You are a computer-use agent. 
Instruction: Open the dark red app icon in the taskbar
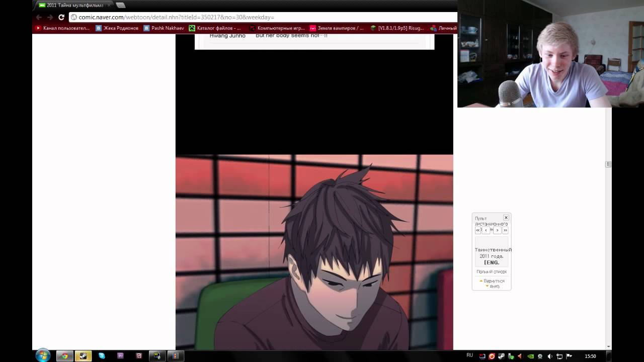tap(139, 356)
